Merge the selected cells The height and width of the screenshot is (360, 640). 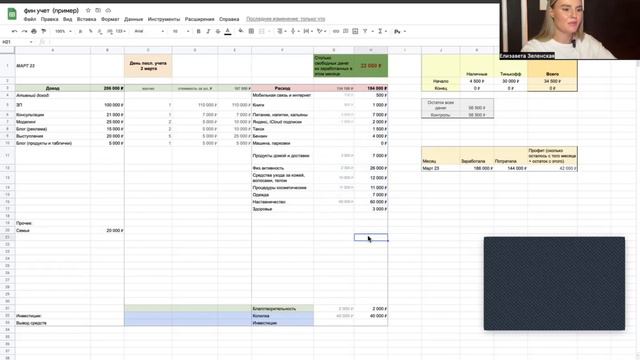tap(262, 31)
